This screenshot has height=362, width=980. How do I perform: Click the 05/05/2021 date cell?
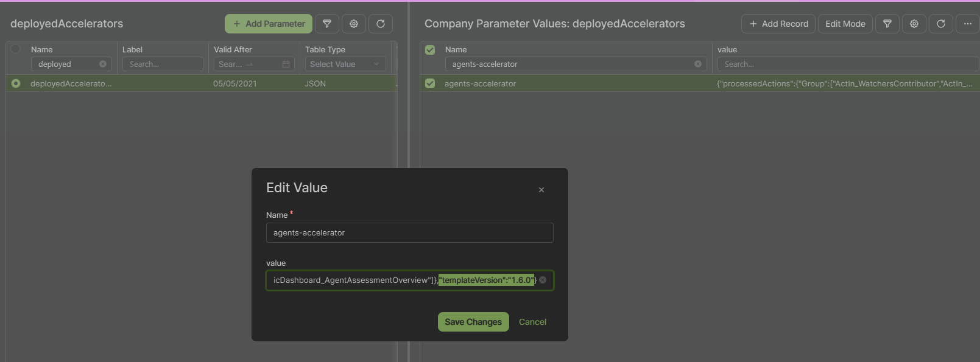click(x=234, y=83)
